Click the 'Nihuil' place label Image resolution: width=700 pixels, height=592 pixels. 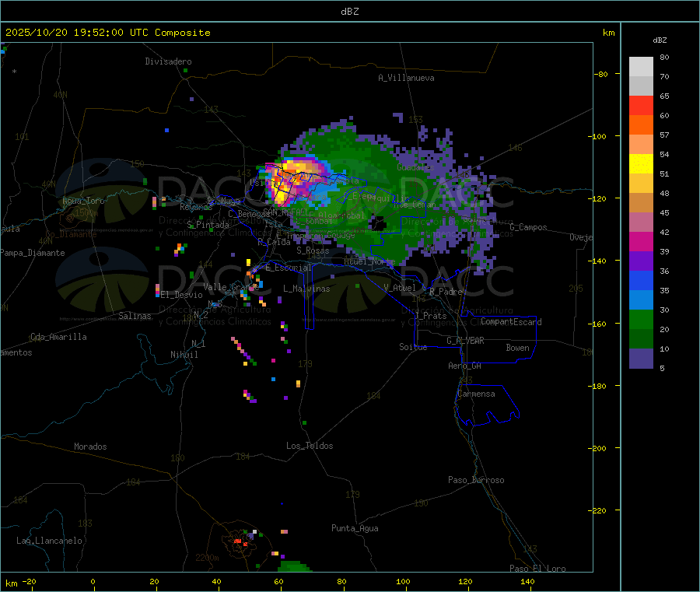point(184,355)
